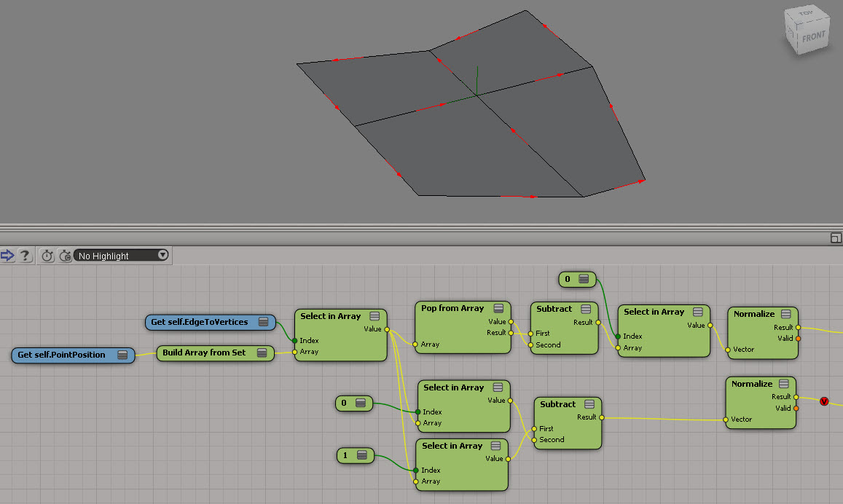
Task: Click the Result output port of lower Subtract
Action: (601, 417)
